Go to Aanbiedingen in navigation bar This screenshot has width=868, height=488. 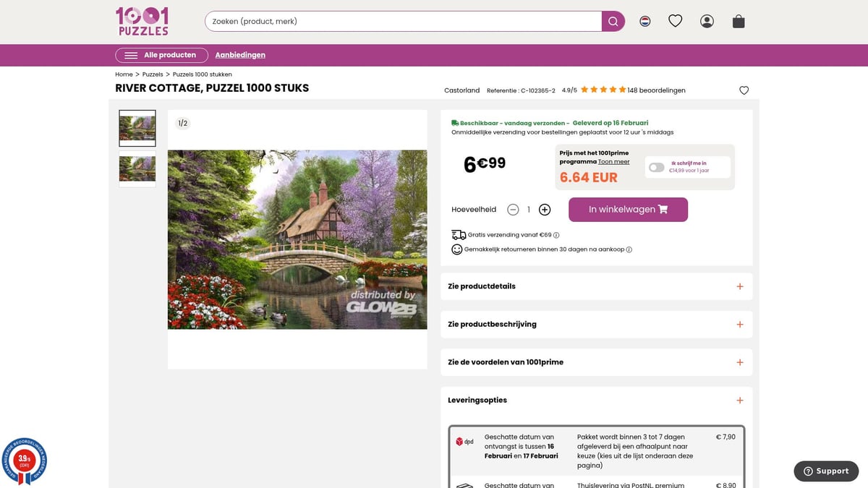pos(240,55)
